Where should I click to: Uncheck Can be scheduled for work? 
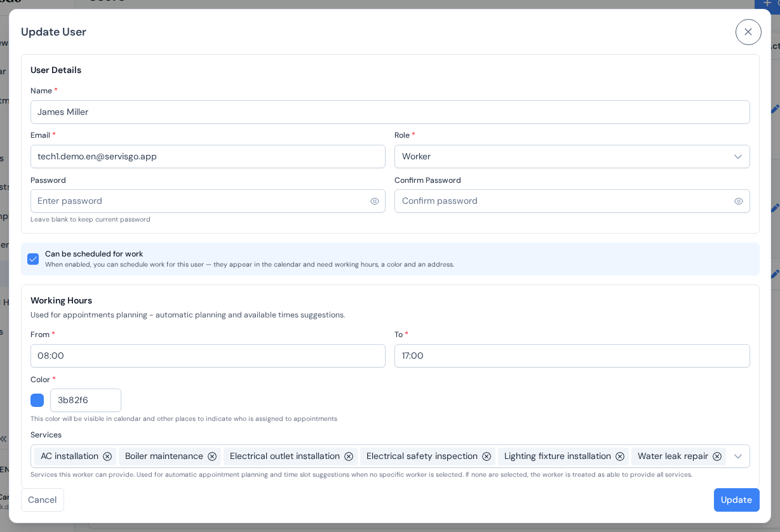[x=33, y=259]
